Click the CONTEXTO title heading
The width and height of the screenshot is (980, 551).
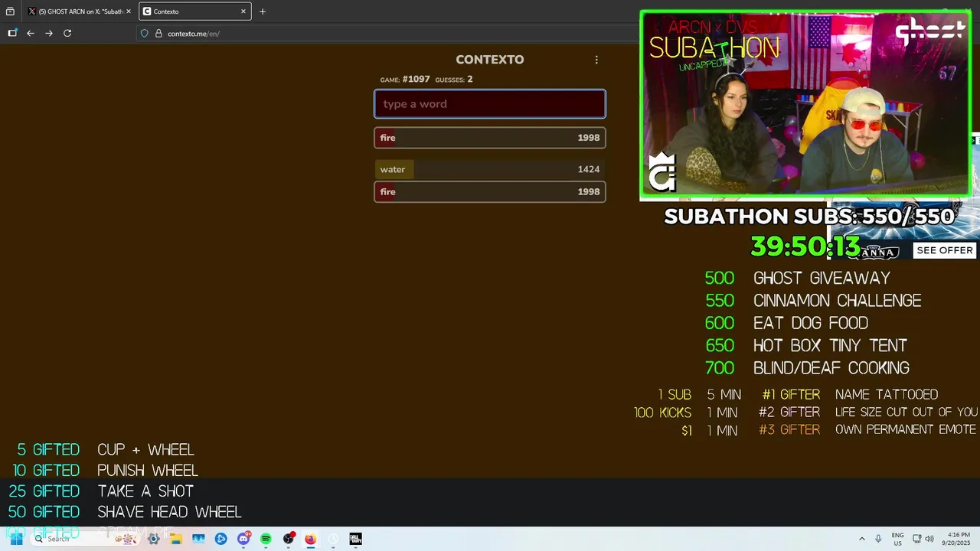click(490, 60)
